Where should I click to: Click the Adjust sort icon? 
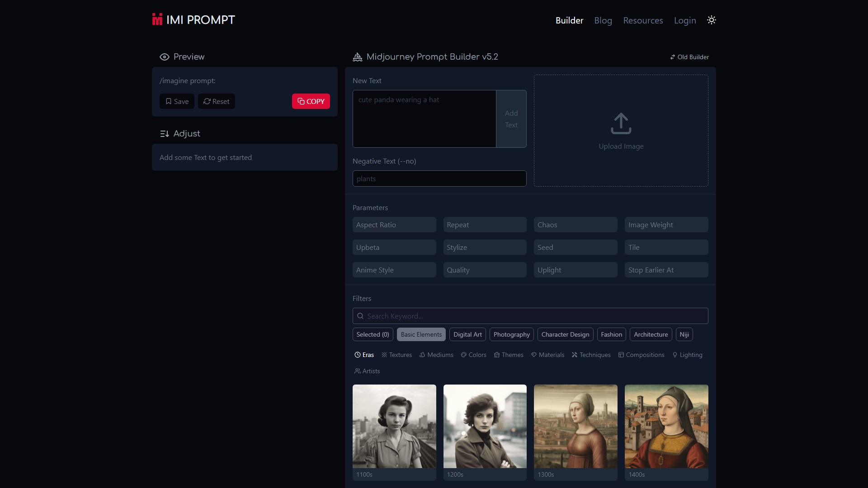(165, 134)
